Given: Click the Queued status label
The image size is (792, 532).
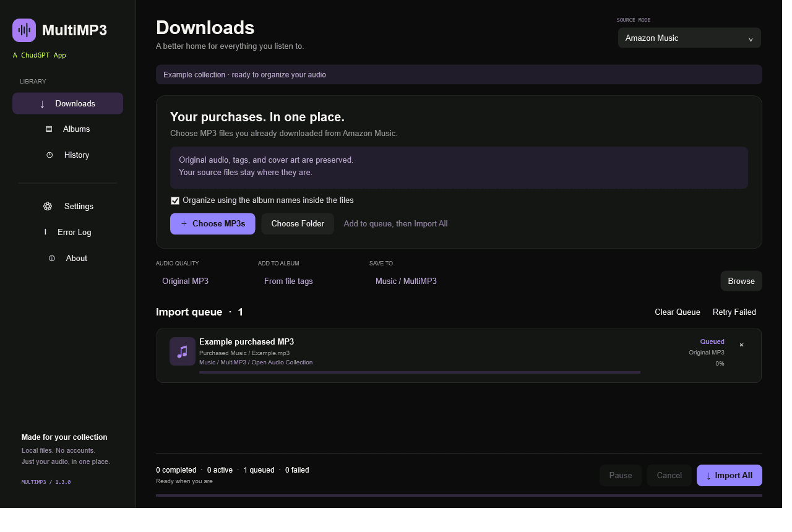Looking at the screenshot, I should pyautogui.click(x=712, y=341).
